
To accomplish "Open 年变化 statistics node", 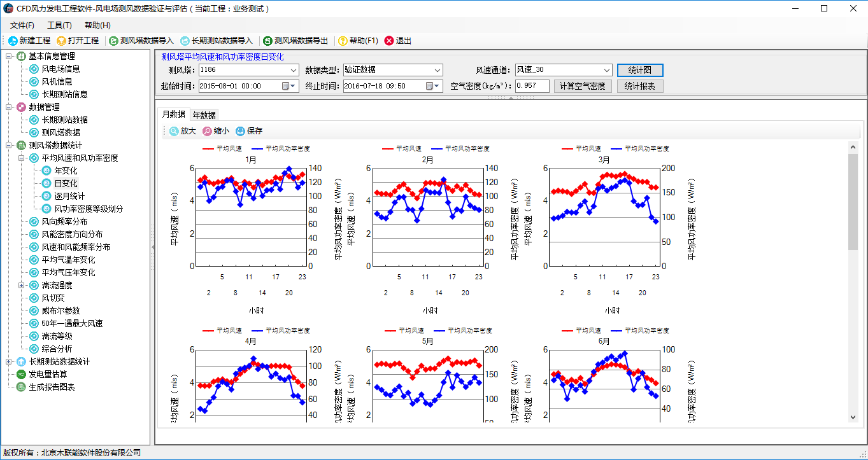I will [x=66, y=171].
